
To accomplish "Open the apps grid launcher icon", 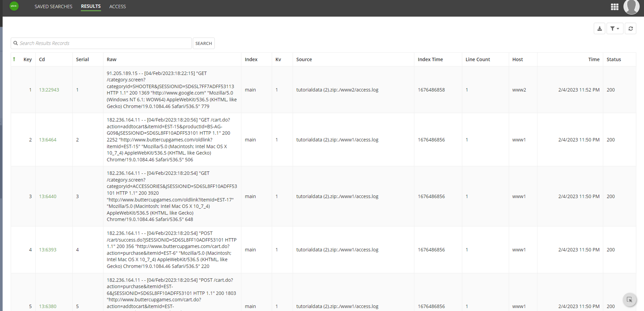I will (614, 7).
